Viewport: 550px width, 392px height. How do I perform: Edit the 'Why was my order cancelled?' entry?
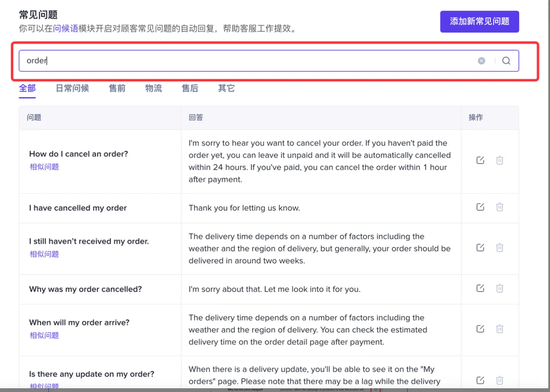tap(480, 288)
